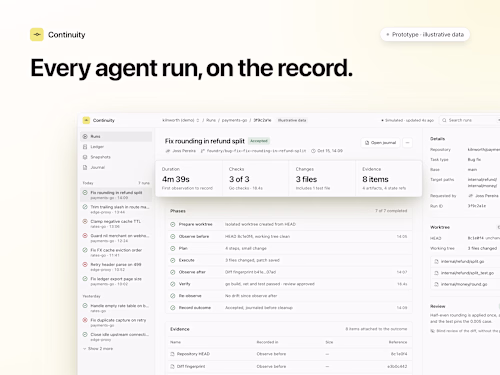Viewport: 500px width, 375px height.
Task: Click the clock icon beside Oct 15, 14:09
Action: pos(313,151)
